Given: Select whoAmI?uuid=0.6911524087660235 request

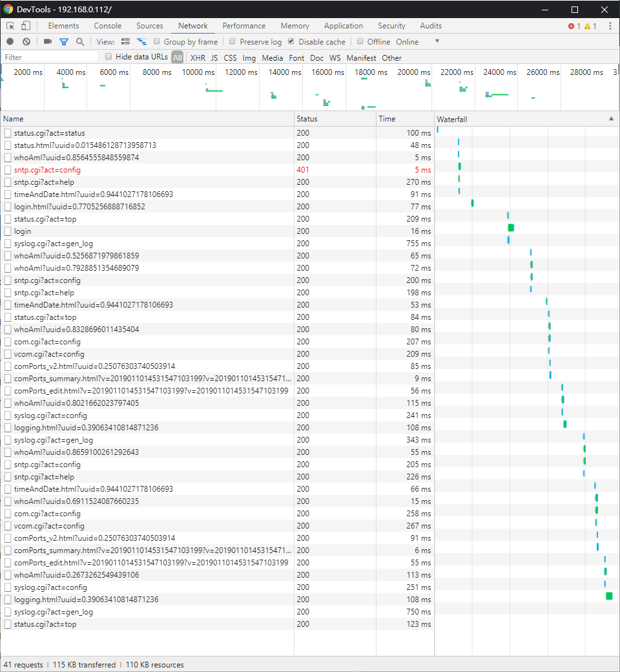Looking at the screenshot, I should pyautogui.click(x=217, y=501).
